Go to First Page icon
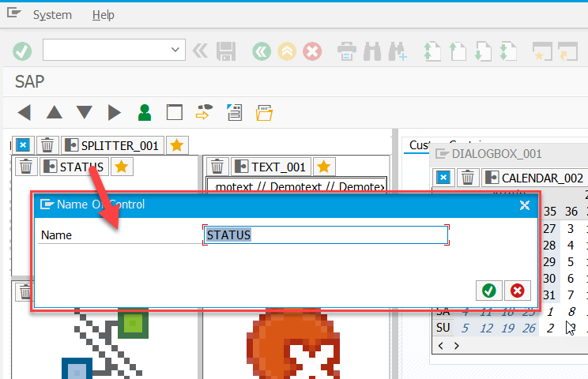Viewport: 588px width, 379px height. pos(432,51)
